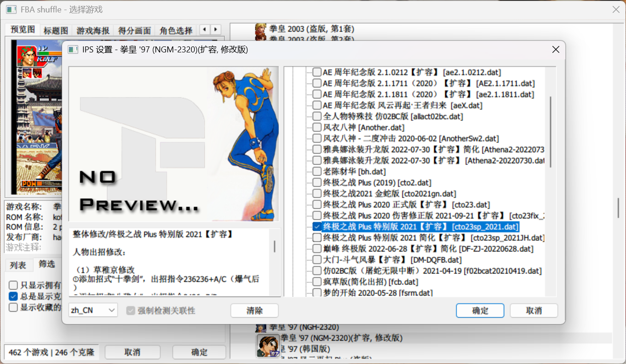Confirm IPS settings with 确定

pyautogui.click(x=480, y=311)
